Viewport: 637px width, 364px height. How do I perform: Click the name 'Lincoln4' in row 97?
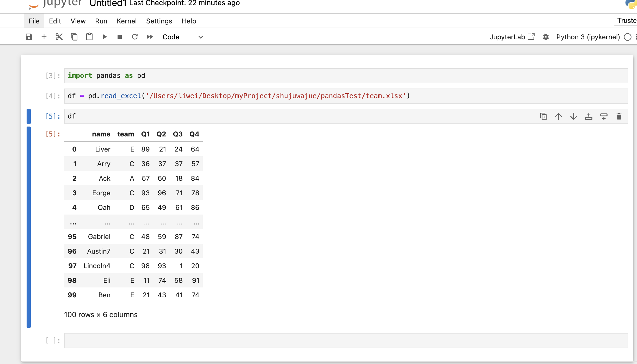(97, 266)
